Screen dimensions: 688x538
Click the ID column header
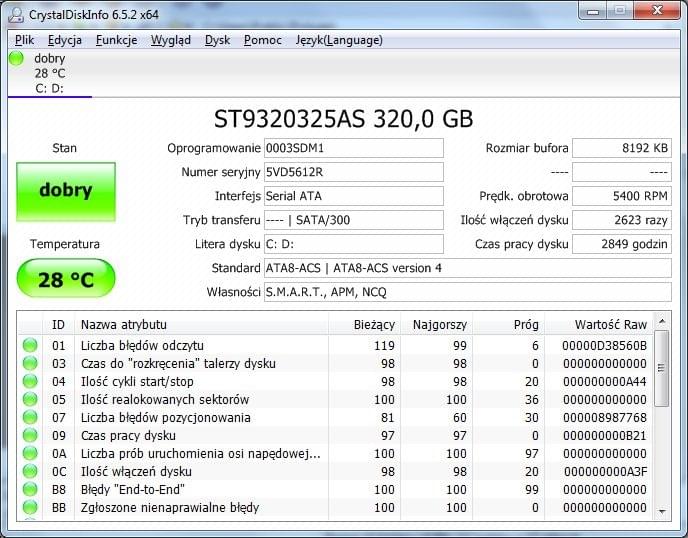click(58, 325)
